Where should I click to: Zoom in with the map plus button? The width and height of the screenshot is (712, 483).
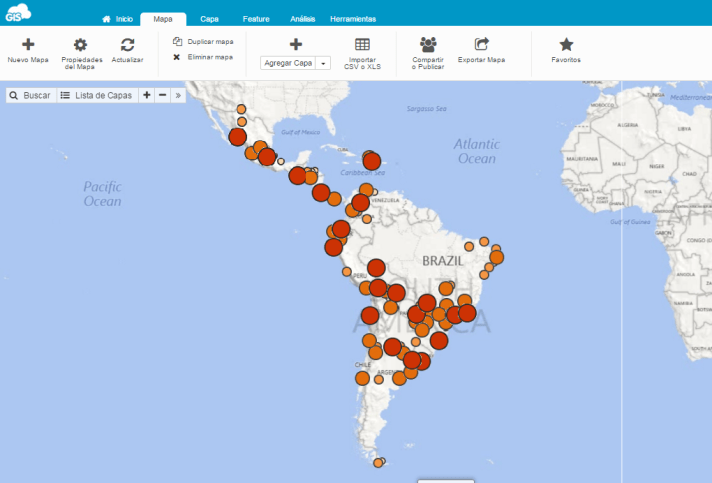pyautogui.click(x=147, y=95)
